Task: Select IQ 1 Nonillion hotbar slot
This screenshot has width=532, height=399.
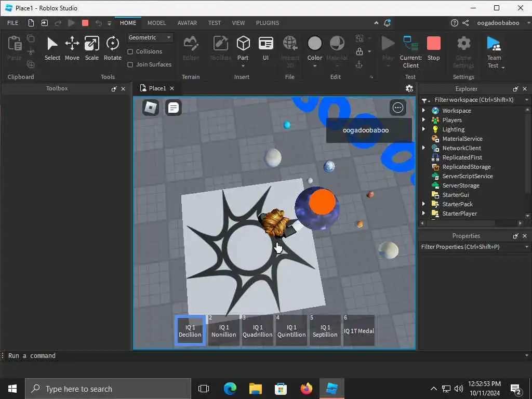Action: pyautogui.click(x=223, y=330)
